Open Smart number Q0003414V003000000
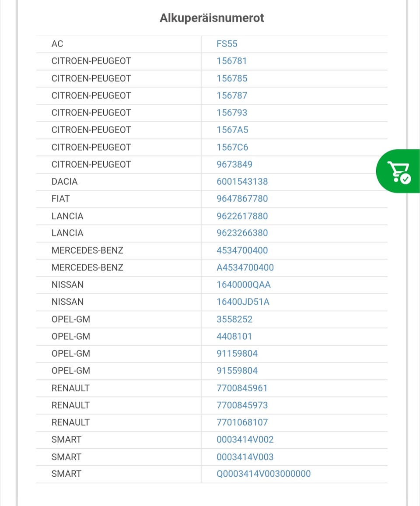Viewport: 420px width, 506px height. pos(264,474)
